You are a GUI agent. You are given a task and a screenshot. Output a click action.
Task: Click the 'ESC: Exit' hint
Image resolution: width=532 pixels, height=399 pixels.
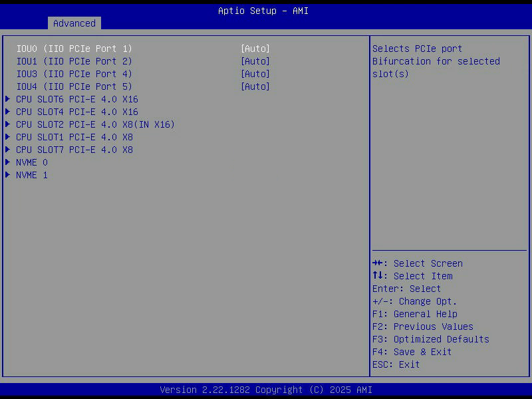396,364
